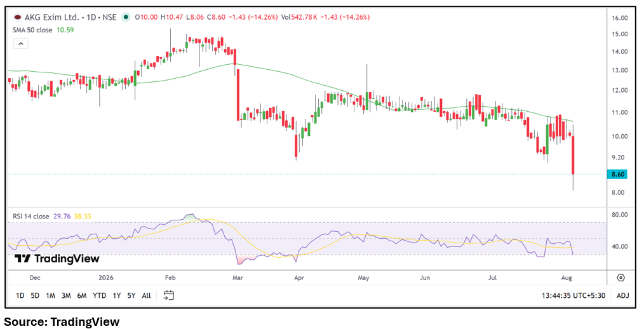Click the green market status dot
644x329 pixels.
tap(126, 17)
